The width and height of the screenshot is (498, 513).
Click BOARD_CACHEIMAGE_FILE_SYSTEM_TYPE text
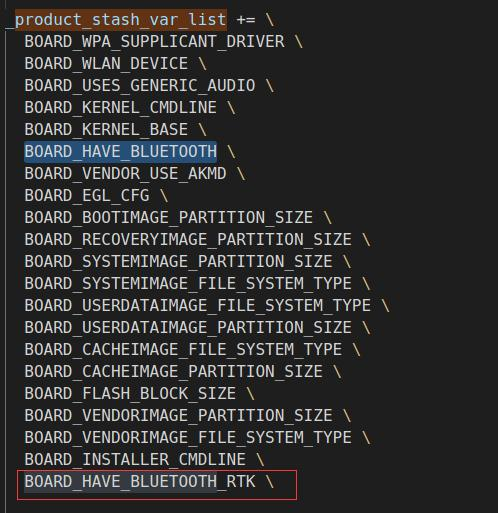183,350
